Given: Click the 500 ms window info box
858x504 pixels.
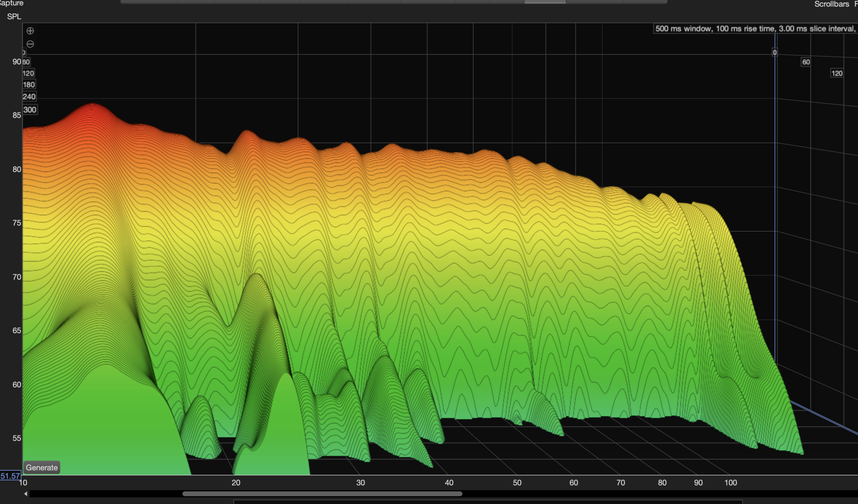Looking at the screenshot, I should pos(755,28).
